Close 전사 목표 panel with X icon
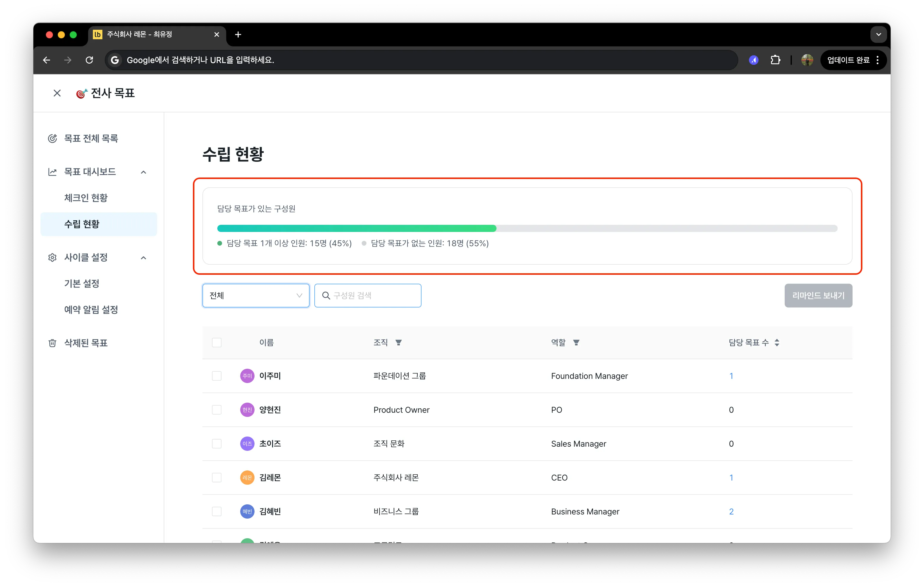The width and height of the screenshot is (924, 587). pos(57,93)
